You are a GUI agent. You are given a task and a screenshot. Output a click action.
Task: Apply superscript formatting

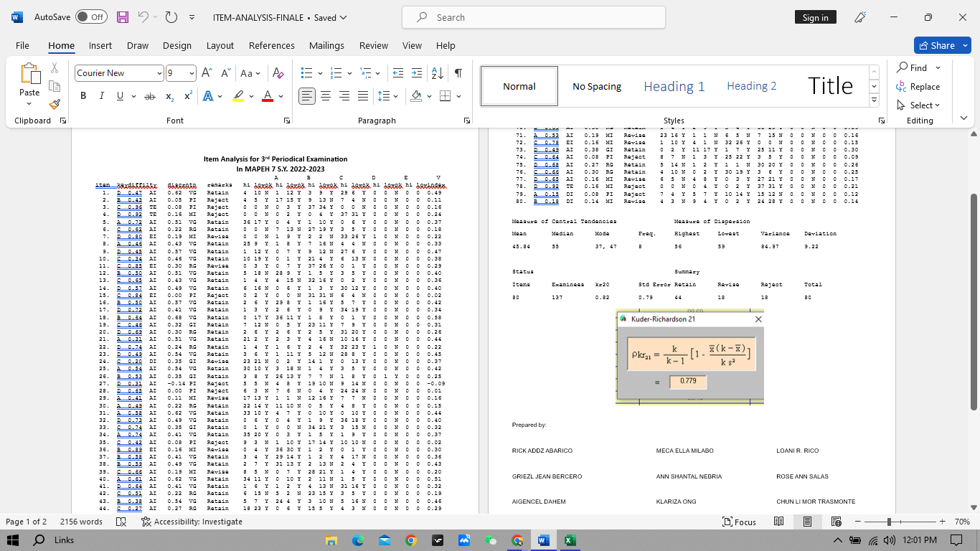(x=188, y=96)
